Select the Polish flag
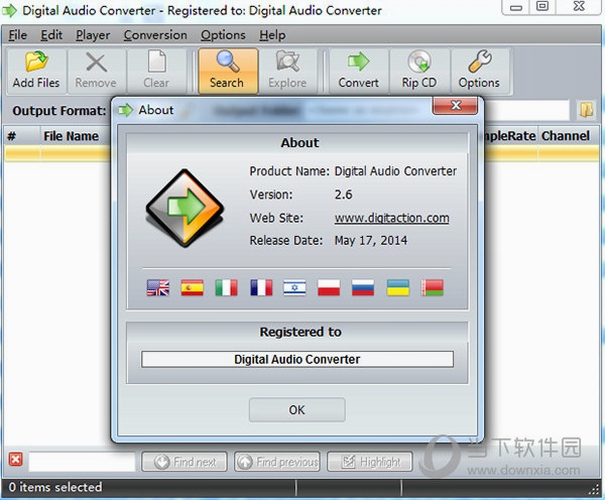Screen dimensions: 605x500 coord(329,288)
